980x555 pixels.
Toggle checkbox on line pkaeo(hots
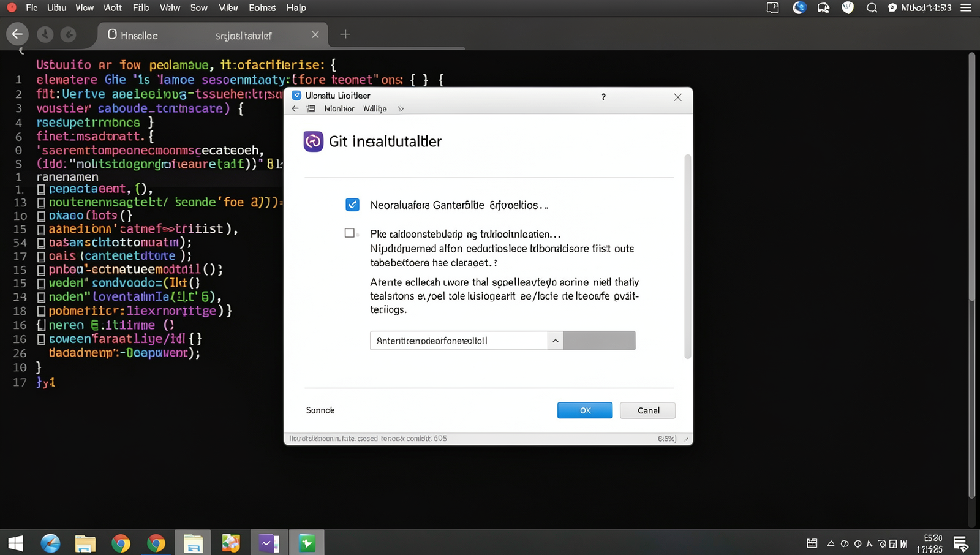41,216
